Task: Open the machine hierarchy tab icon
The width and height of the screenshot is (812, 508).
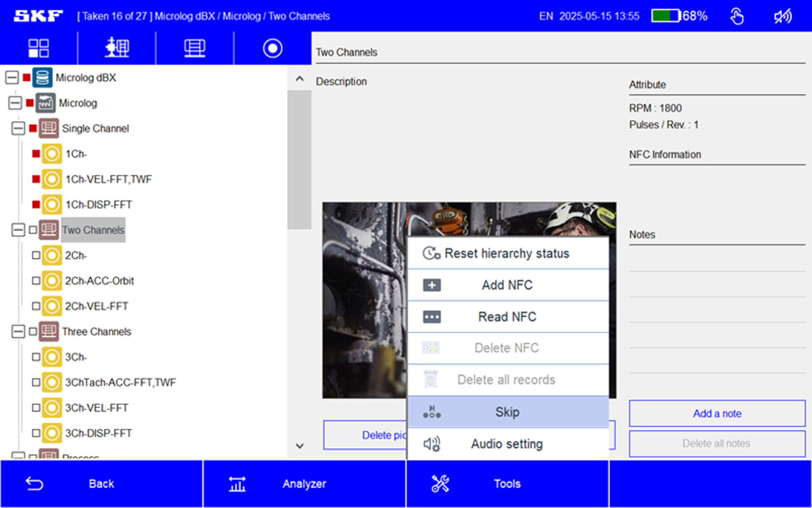Action: 116,48
